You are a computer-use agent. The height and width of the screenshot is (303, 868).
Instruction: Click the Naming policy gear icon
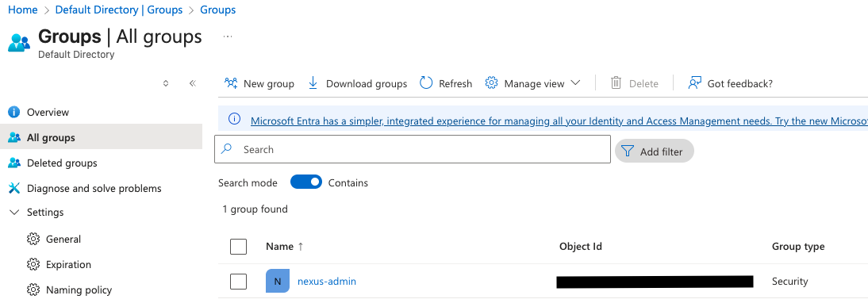(x=33, y=290)
